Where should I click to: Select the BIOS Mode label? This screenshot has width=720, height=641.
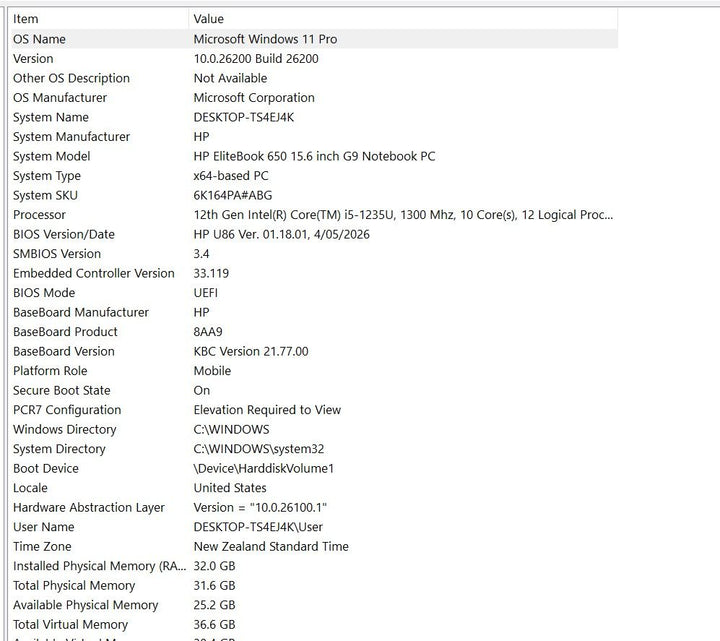click(x=44, y=293)
